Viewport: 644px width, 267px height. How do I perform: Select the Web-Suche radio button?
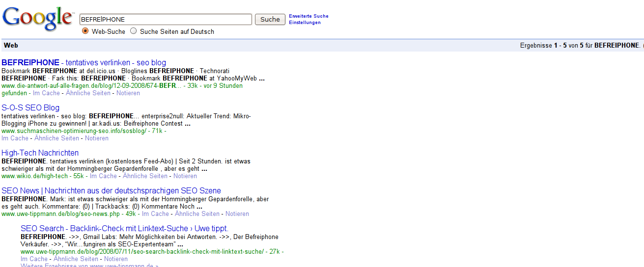85,31
